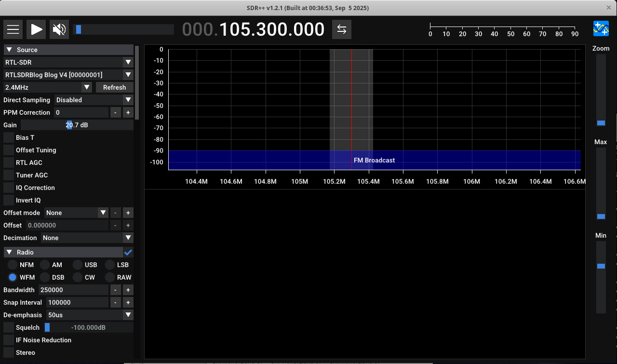Enable Bias T
Screen dimensions: 617x364
8,137
